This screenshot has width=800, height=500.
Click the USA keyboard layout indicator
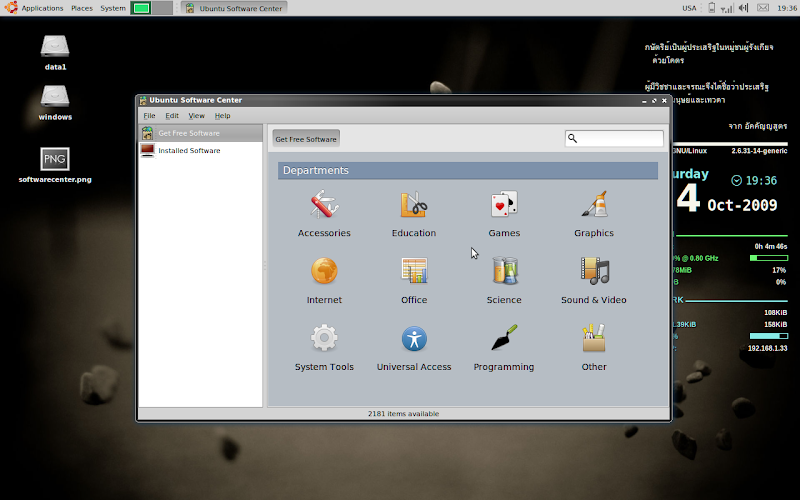point(689,8)
